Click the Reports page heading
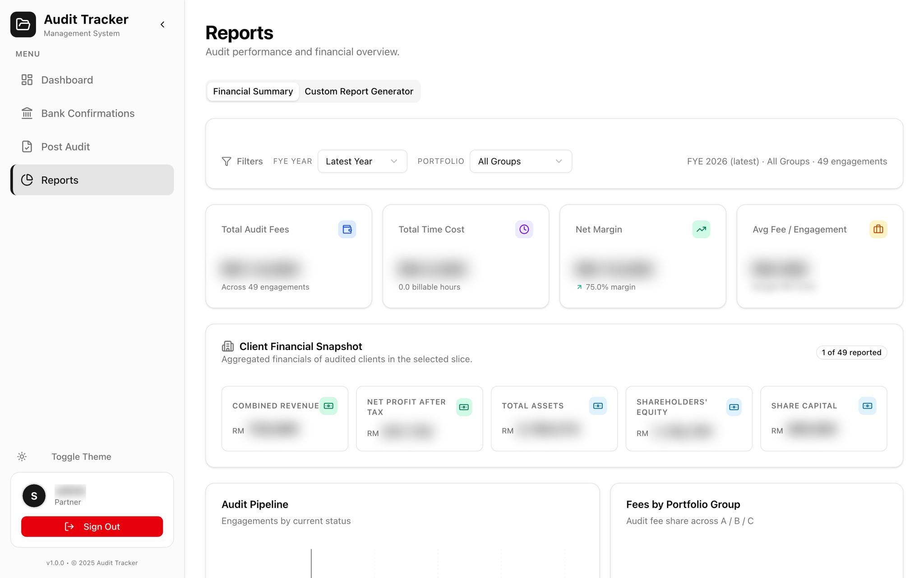 click(239, 33)
